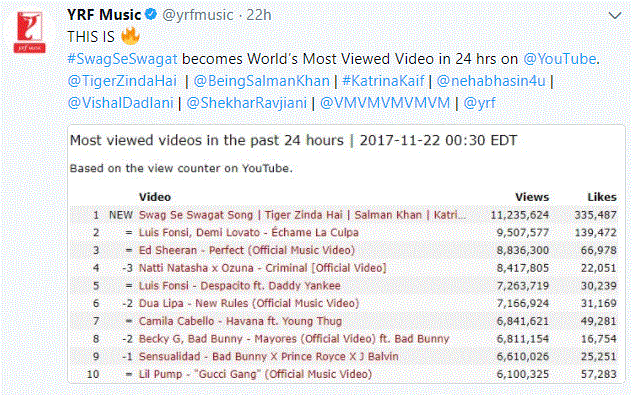Open the #SwagSeSwagat hashtag
This screenshot has width=632, height=395.
coord(122,59)
